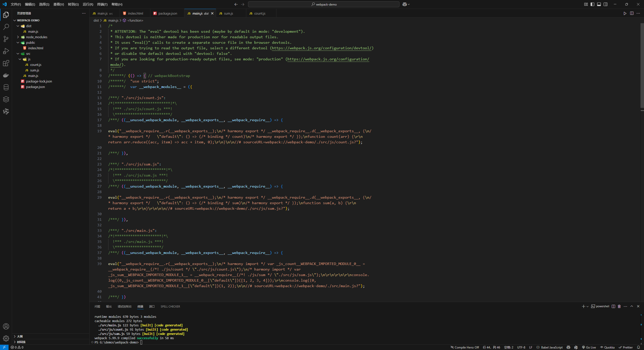Image resolution: width=644 pixels, height=350 pixels.
Task: Click the Customize Layout icon in title bar
Action: [x=586, y=4]
